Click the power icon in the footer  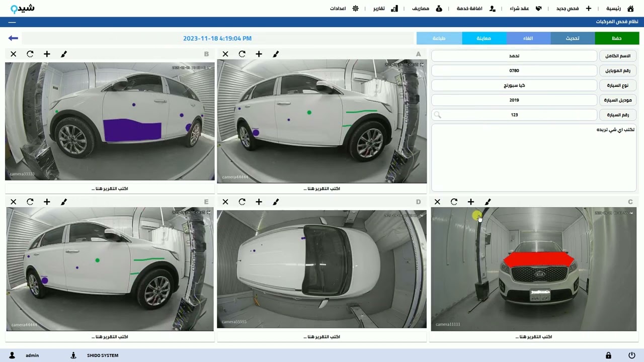pos(631,355)
